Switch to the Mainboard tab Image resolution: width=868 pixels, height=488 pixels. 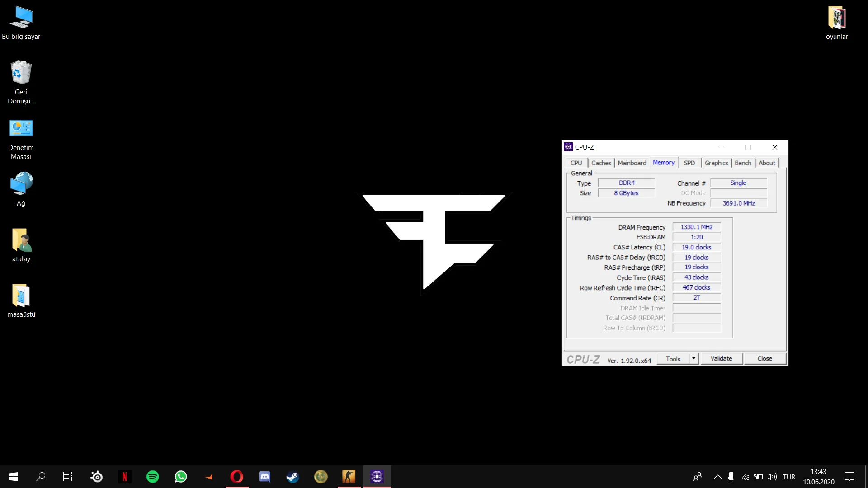(632, 163)
